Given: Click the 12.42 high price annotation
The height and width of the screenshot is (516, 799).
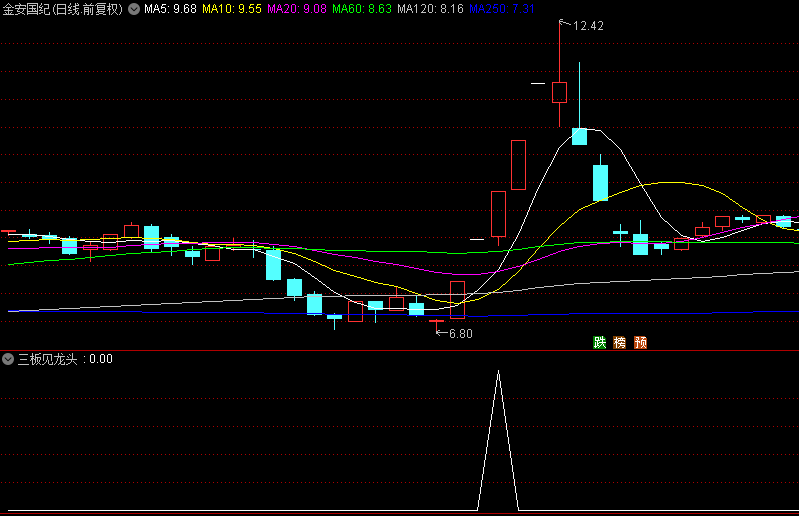Looking at the screenshot, I should [588, 26].
